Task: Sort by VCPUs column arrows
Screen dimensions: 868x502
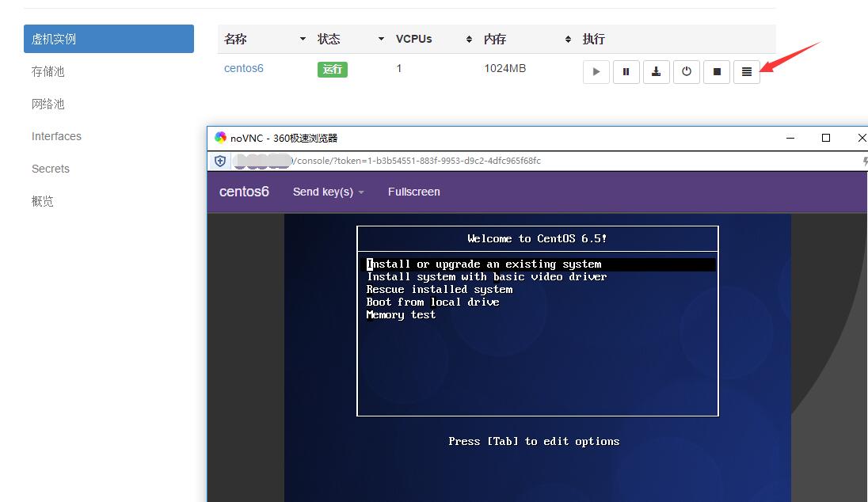Action: point(469,39)
